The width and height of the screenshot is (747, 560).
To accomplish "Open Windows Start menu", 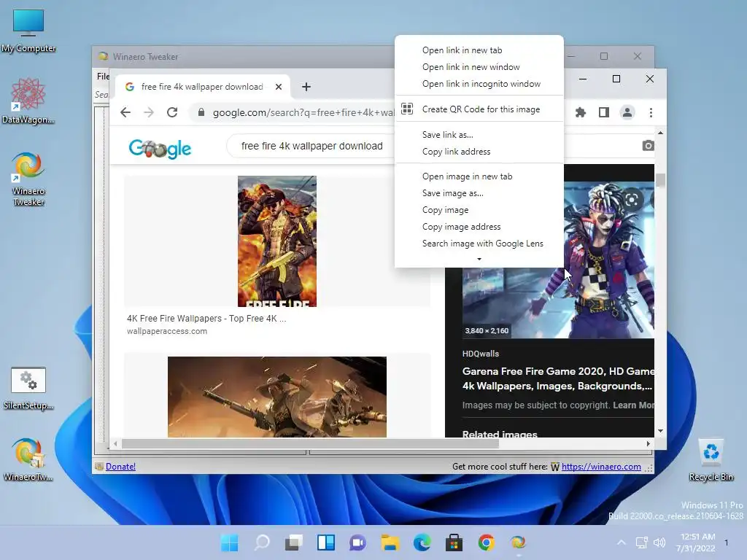I will (x=230, y=542).
